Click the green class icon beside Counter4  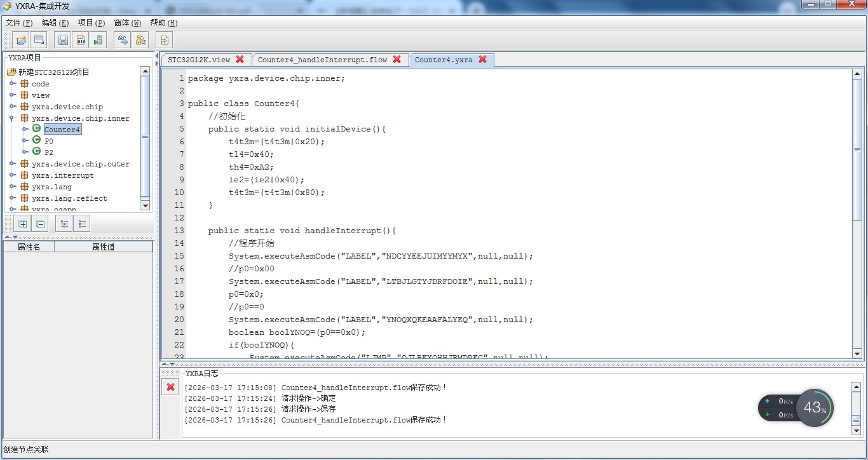point(37,129)
